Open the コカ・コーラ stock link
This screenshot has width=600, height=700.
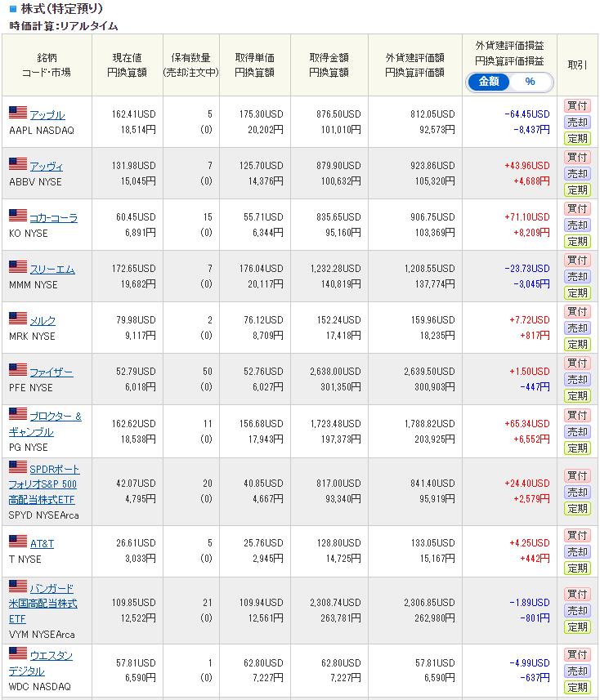pos(54,218)
